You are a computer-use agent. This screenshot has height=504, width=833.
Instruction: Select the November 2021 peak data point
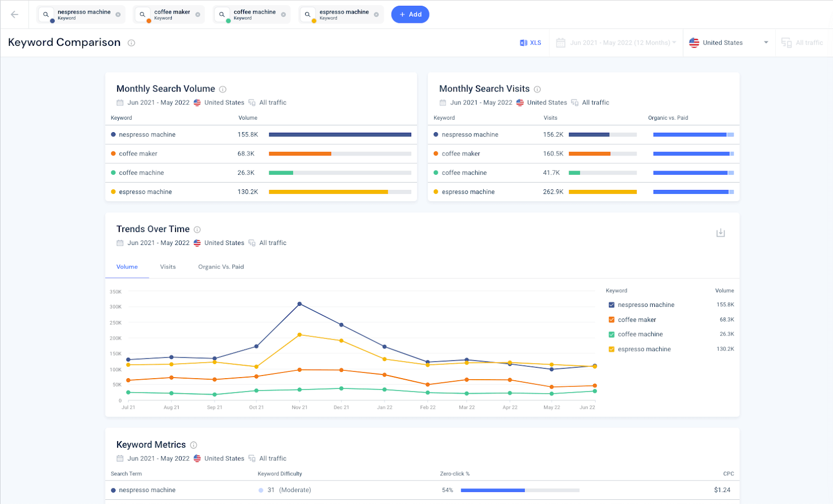tap(299, 304)
